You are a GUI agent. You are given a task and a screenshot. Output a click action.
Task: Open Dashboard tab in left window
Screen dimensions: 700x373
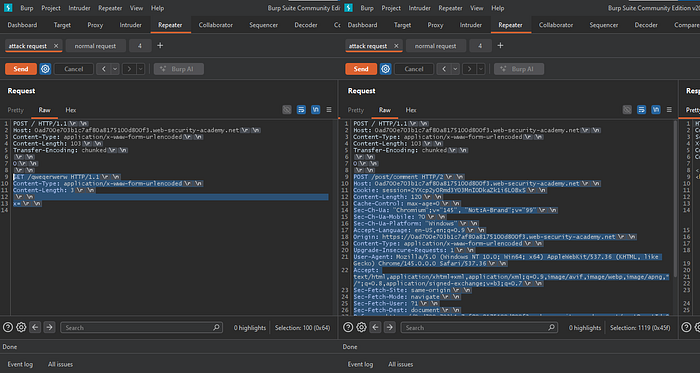pyautogui.click(x=22, y=25)
